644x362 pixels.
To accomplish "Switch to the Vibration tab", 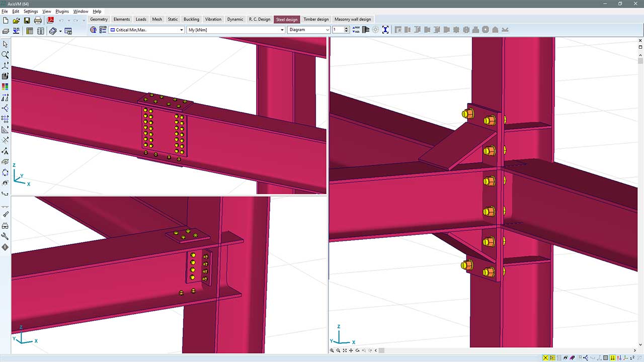I will (213, 19).
